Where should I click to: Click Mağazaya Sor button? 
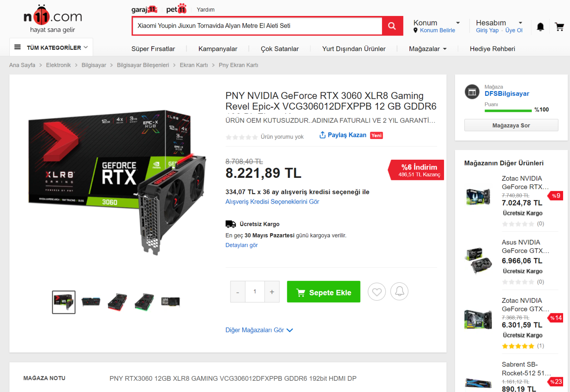click(511, 125)
